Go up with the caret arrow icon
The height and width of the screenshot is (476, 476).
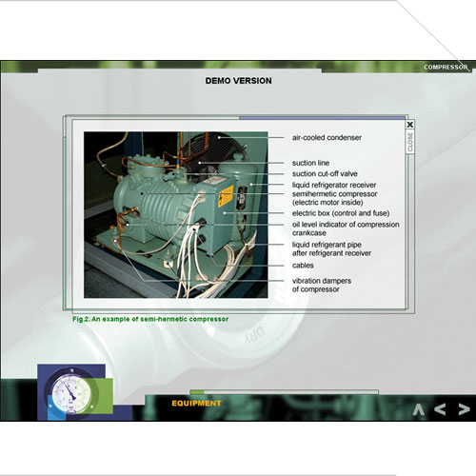(x=419, y=409)
